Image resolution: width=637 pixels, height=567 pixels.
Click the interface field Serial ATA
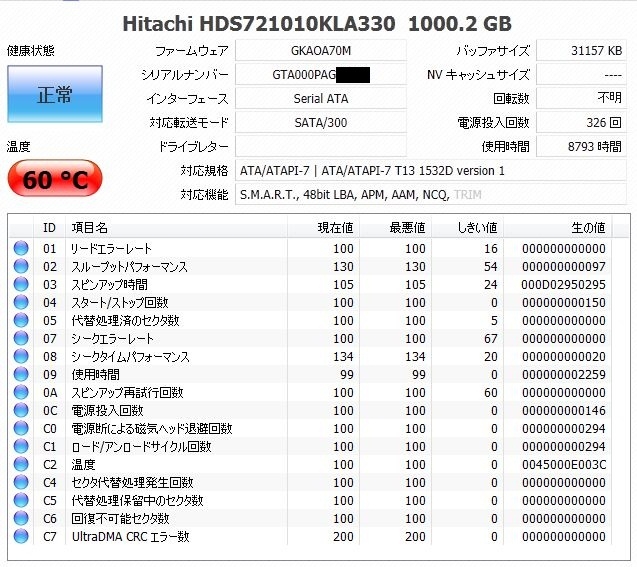pyautogui.click(x=321, y=99)
